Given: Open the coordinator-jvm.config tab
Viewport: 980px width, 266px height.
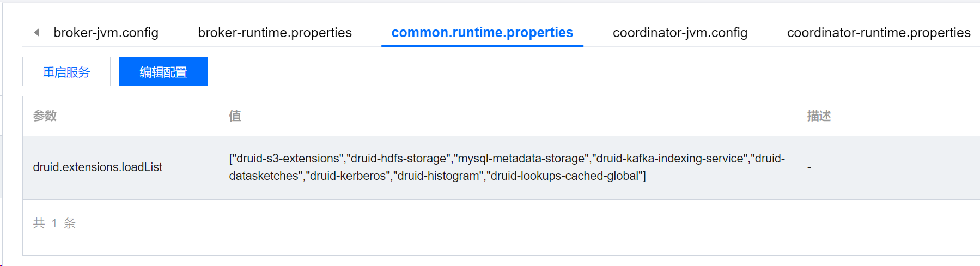Looking at the screenshot, I should tap(680, 33).
